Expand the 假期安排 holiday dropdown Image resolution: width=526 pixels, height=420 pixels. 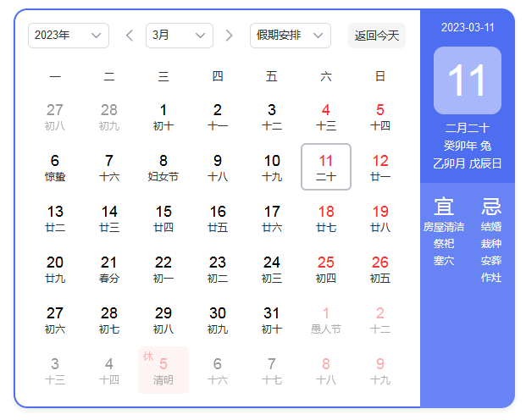pos(290,36)
